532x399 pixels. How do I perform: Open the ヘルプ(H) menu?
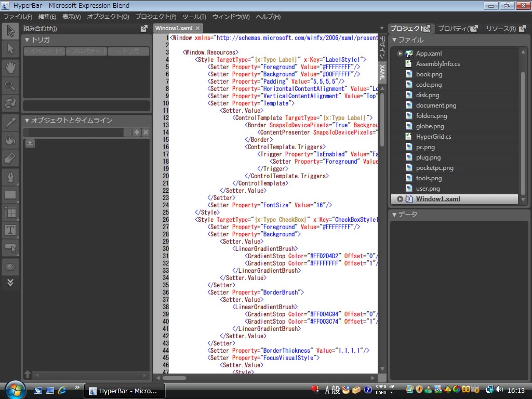pyautogui.click(x=268, y=17)
